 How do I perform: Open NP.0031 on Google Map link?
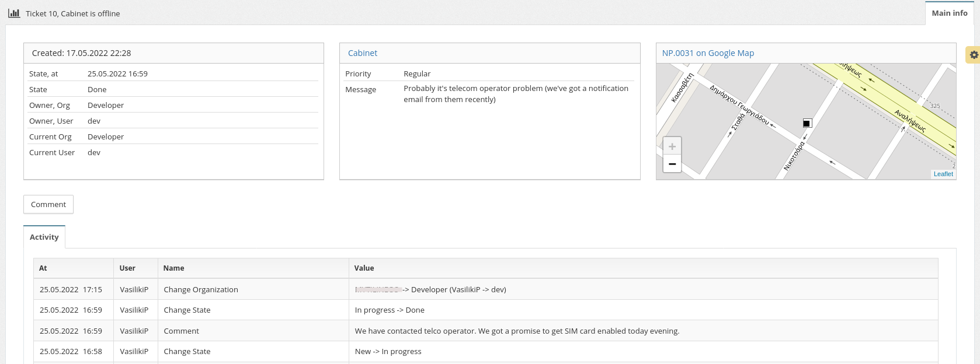pyautogui.click(x=708, y=53)
